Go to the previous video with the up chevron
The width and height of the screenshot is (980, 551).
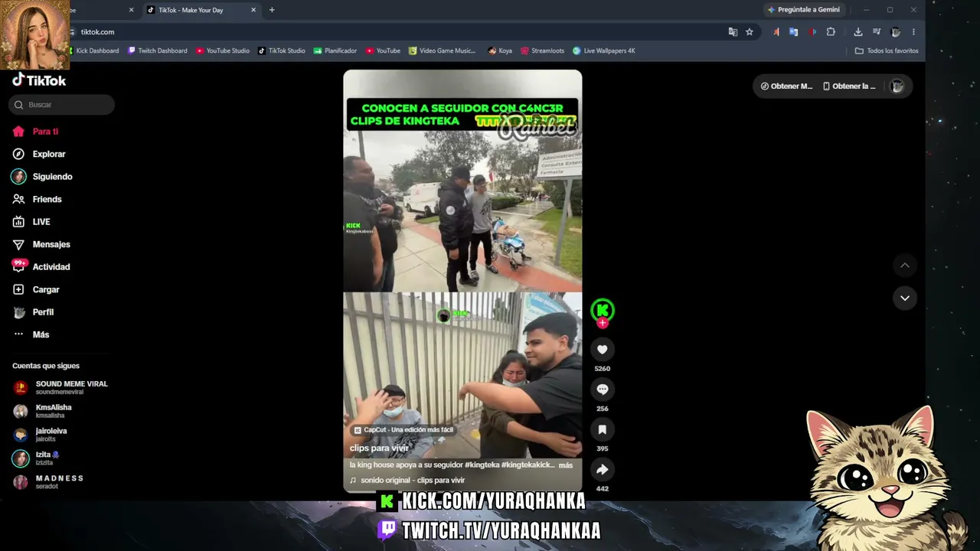(x=905, y=266)
